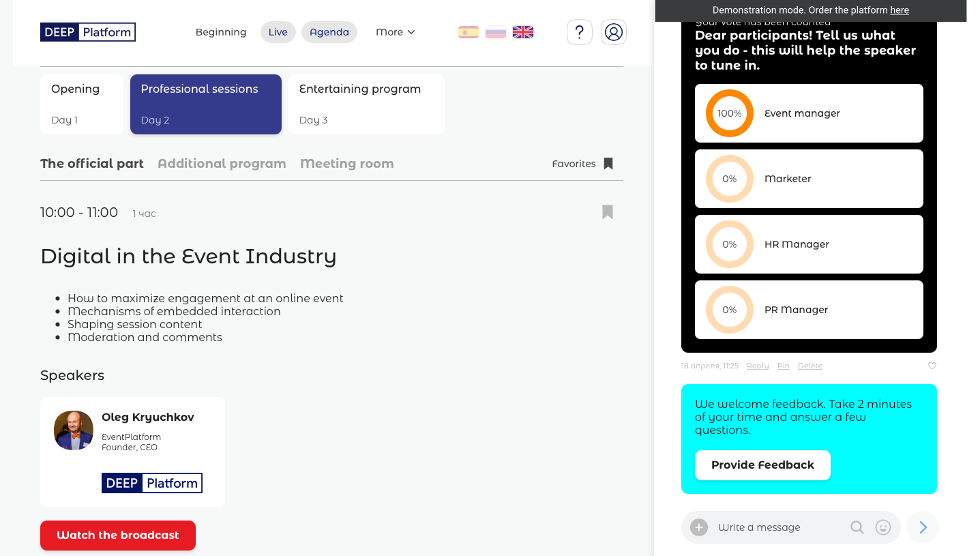Send message with the arrow icon

923,527
